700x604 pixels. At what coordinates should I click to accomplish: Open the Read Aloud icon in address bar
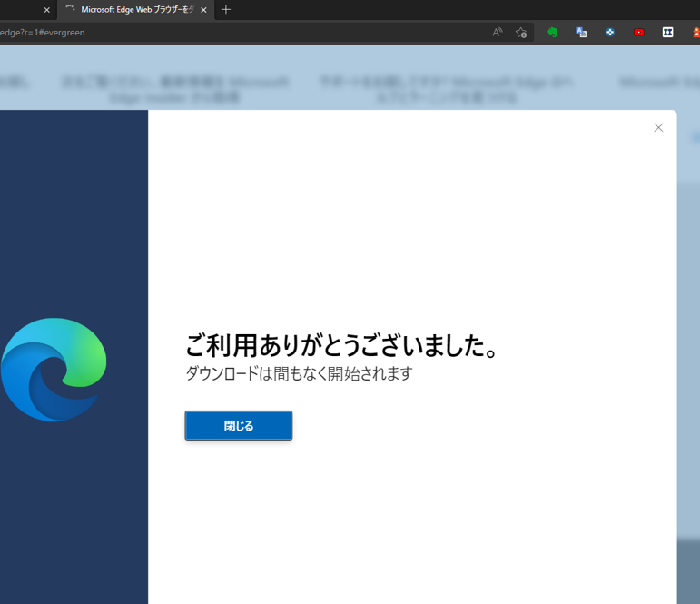pyautogui.click(x=498, y=32)
